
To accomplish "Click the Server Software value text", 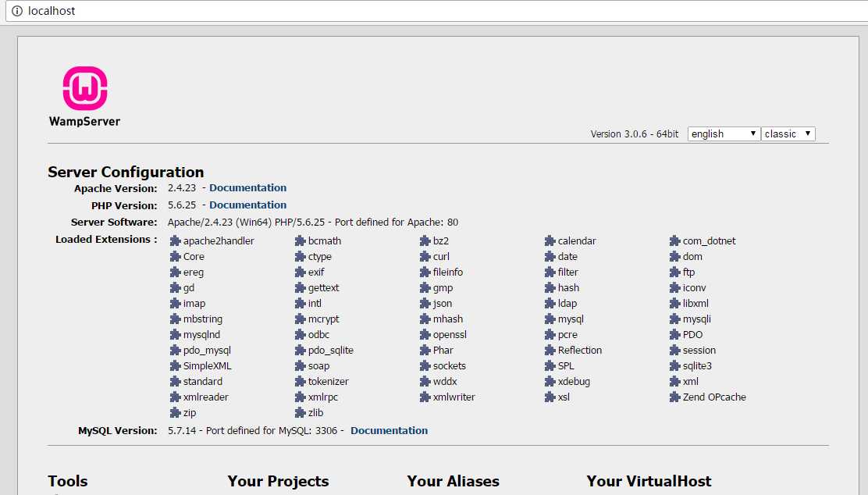I will coord(313,222).
